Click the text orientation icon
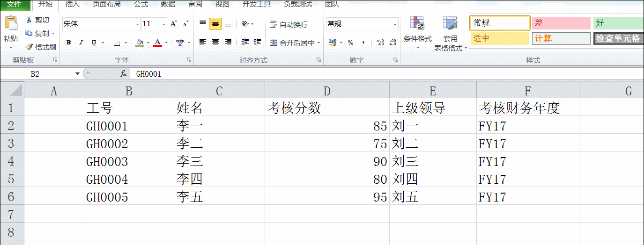This screenshot has width=644, height=245. click(x=245, y=24)
